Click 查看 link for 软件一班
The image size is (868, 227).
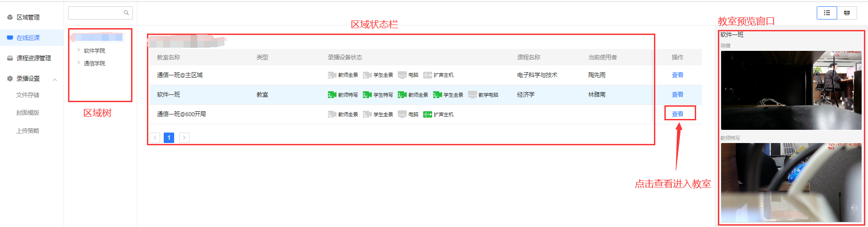pyautogui.click(x=678, y=94)
